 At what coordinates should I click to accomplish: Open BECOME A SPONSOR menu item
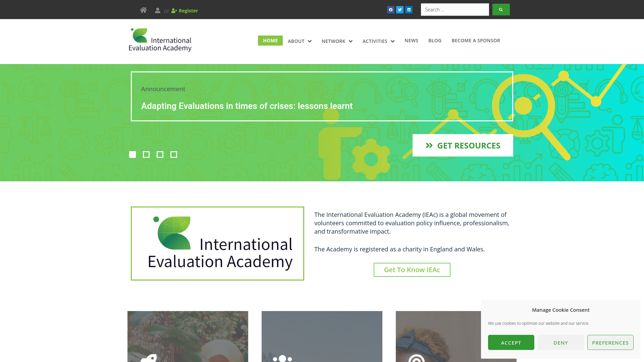[476, 41]
